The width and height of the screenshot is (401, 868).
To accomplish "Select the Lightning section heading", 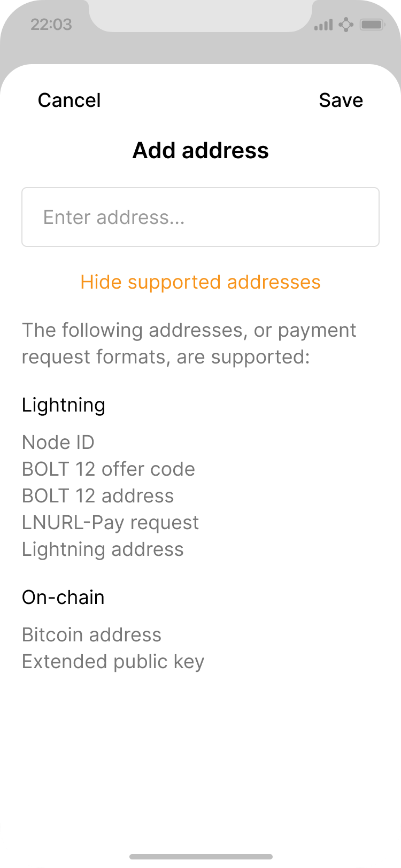I will coord(64,405).
